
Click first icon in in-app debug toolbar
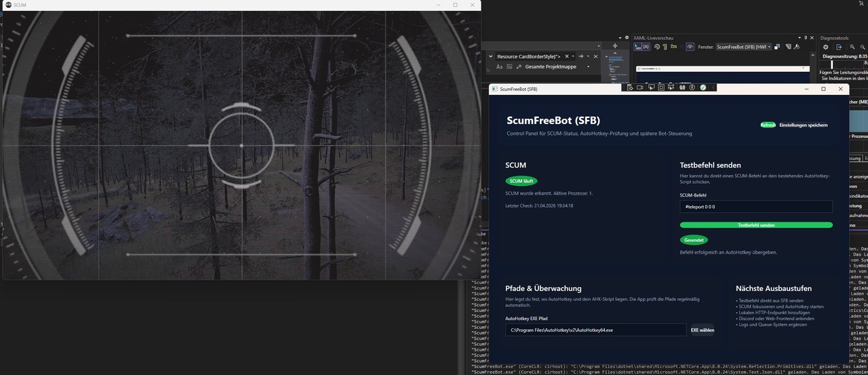[x=629, y=87]
